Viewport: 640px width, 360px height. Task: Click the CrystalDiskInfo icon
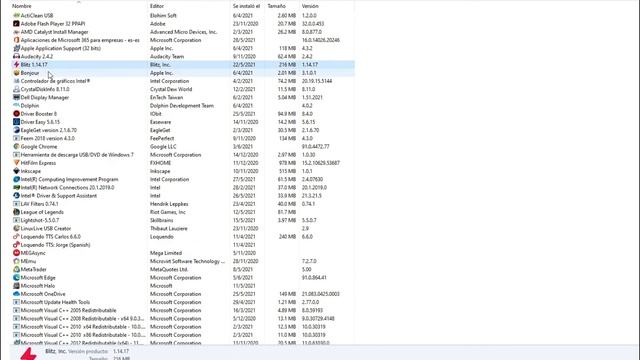click(16, 89)
